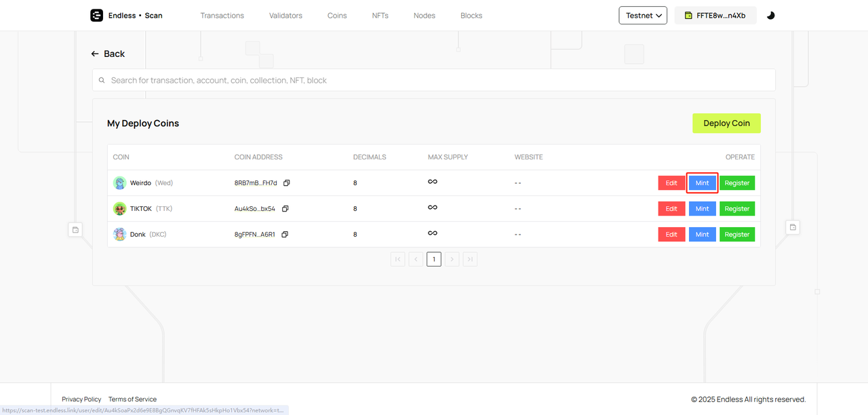Open the Validators nav tab

click(285, 16)
